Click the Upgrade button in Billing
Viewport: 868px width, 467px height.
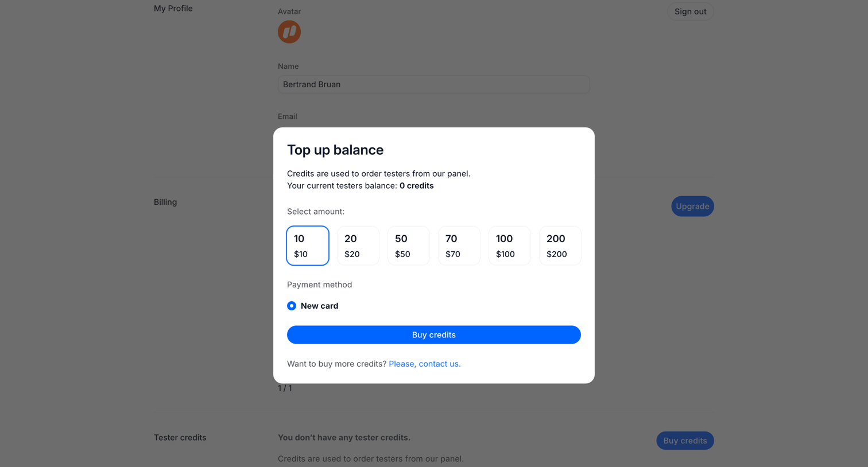pos(692,206)
